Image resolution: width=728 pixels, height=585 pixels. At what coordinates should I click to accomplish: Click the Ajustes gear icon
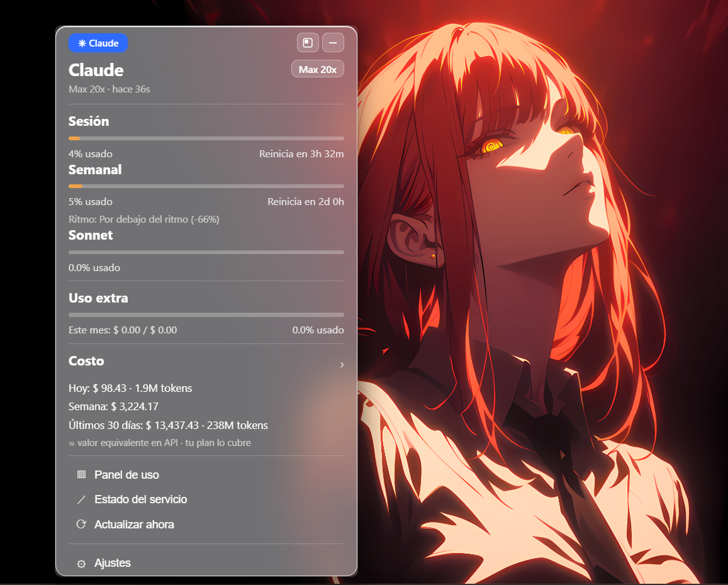click(x=81, y=564)
